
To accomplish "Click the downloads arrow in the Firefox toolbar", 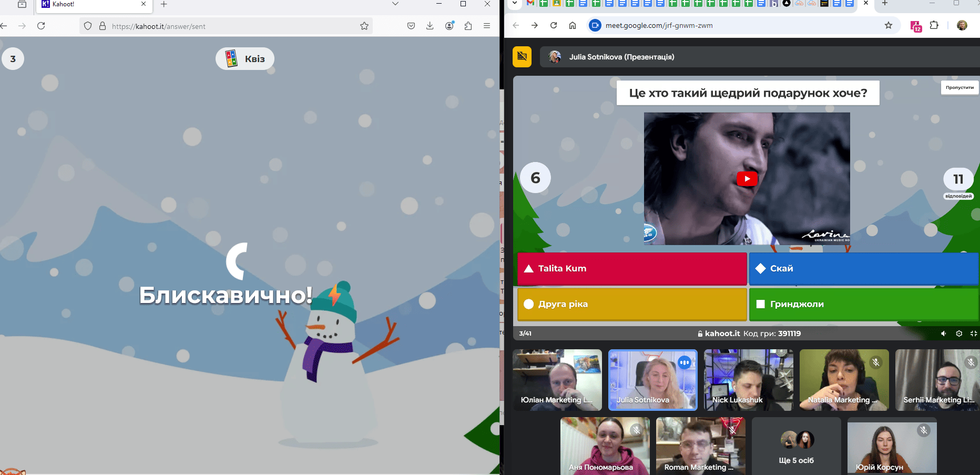I will [x=430, y=25].
